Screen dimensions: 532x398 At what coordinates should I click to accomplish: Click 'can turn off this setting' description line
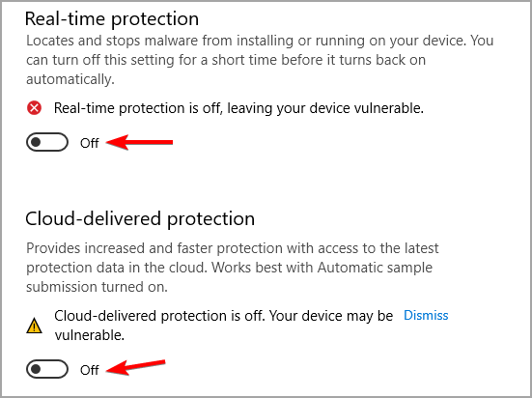(226, 60)
